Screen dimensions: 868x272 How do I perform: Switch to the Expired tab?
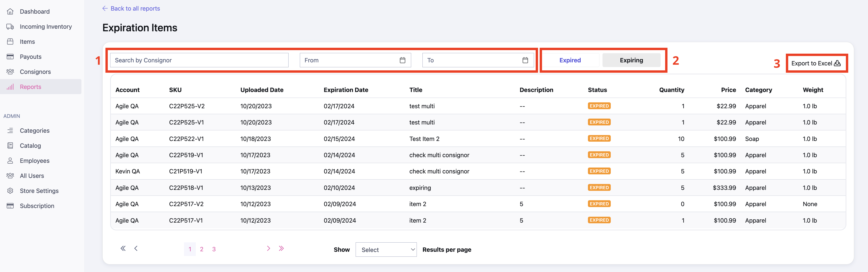(x=570, y=60)
